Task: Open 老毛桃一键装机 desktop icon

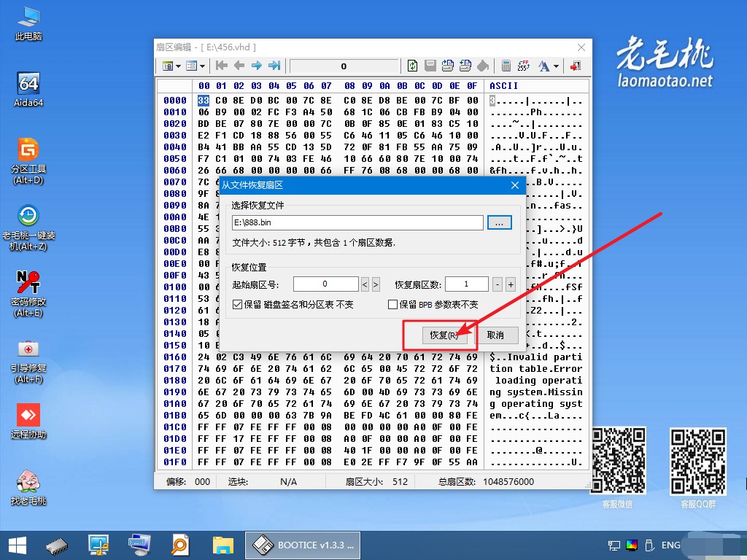Action: 28,227
